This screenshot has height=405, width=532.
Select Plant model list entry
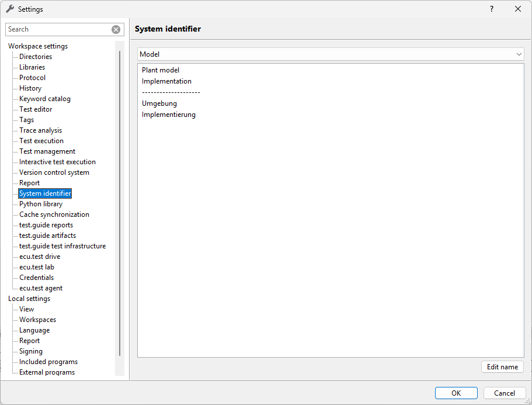click(161, 70)
